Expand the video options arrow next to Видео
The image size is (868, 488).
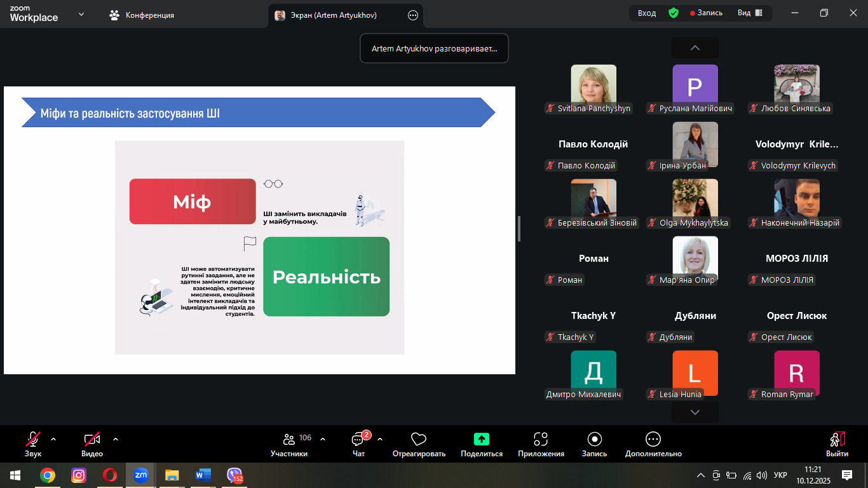pos(116,439)
